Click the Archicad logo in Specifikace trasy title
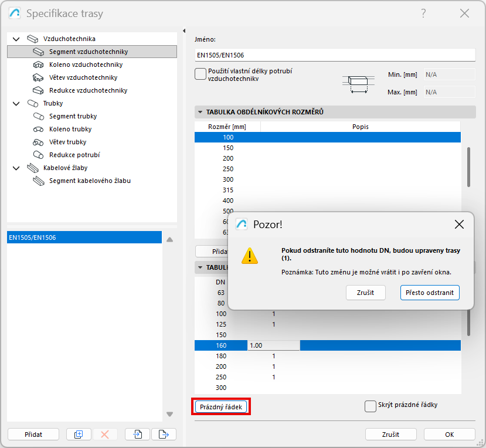 [15, 13]
